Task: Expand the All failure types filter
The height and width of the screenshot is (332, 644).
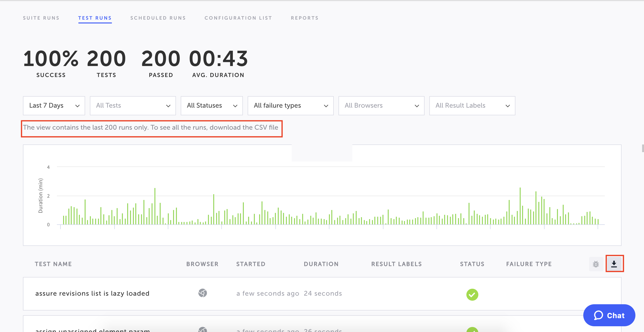Action: click(x=290, y=105)
